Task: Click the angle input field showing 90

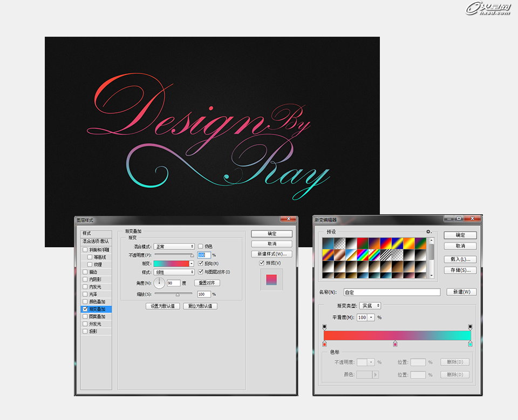Action: click(x=173, y=283)
